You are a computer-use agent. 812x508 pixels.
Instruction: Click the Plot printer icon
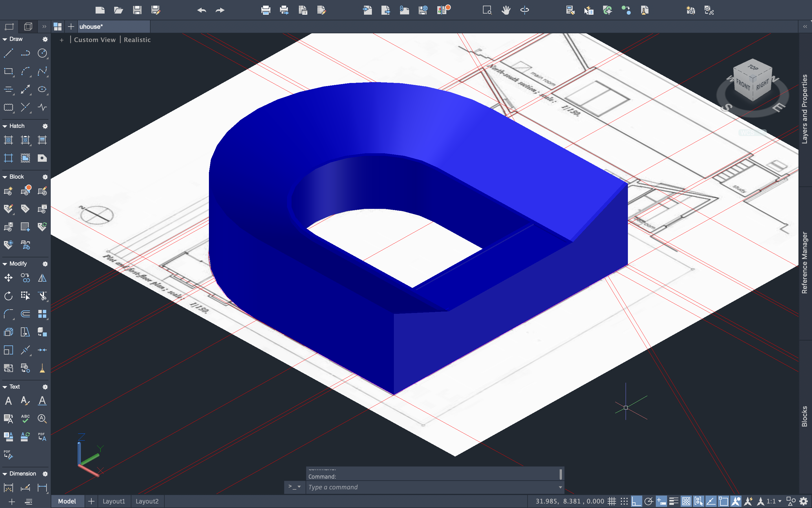tap(266, 10)
